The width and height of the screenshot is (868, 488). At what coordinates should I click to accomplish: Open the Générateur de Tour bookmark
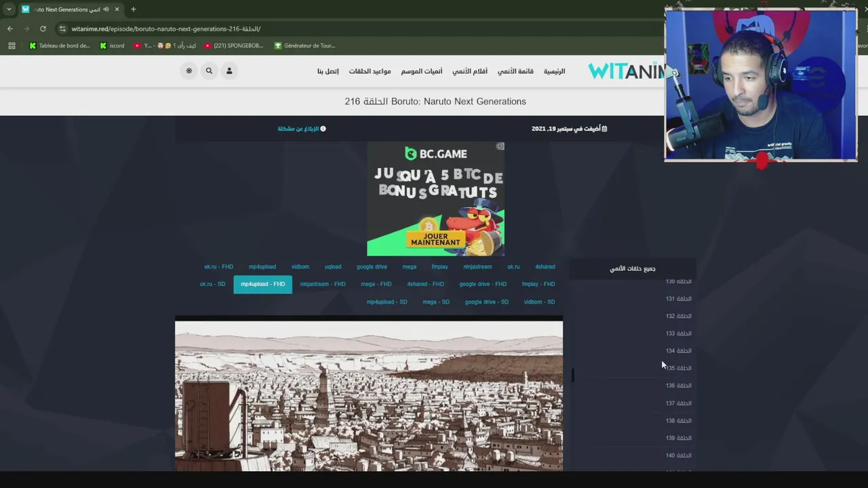(x=305, y=45)
